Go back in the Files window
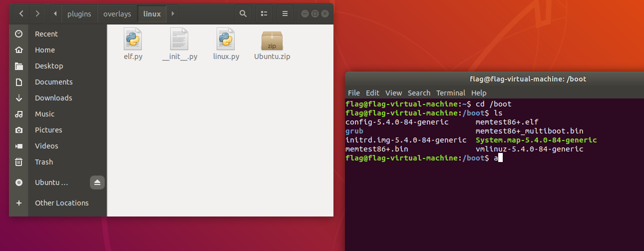 [x=21, y=13]
